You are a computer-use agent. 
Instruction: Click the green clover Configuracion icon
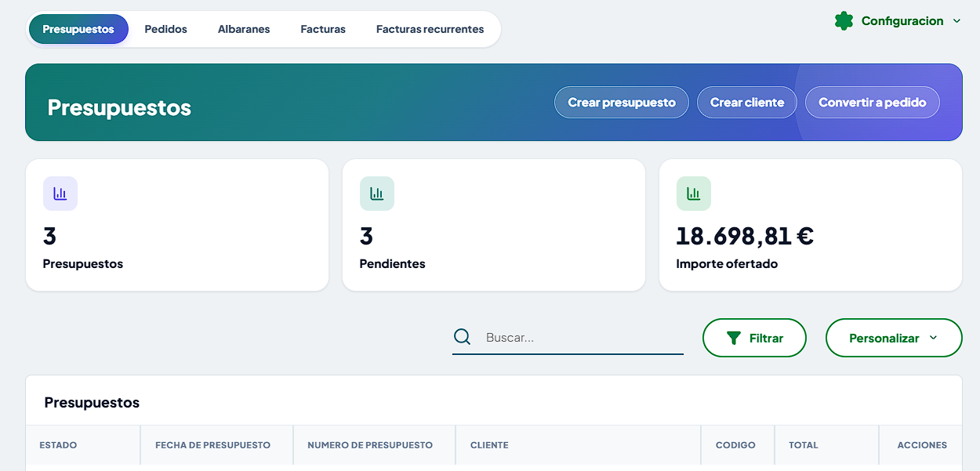(844, 21)
